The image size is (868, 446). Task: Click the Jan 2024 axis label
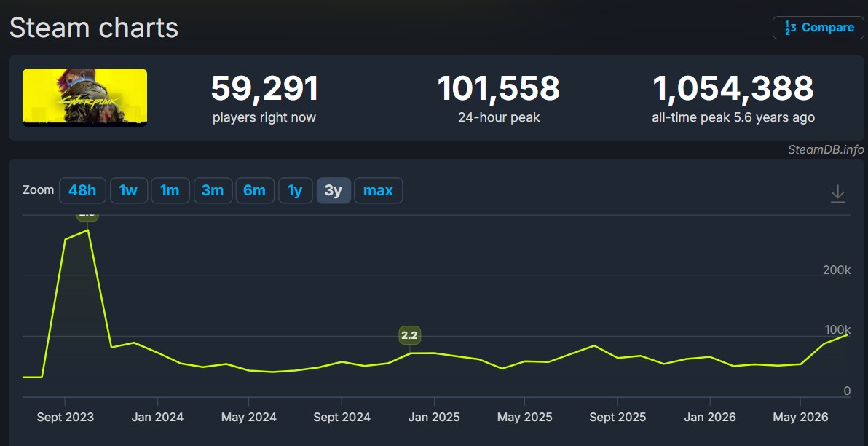[157, 417]
